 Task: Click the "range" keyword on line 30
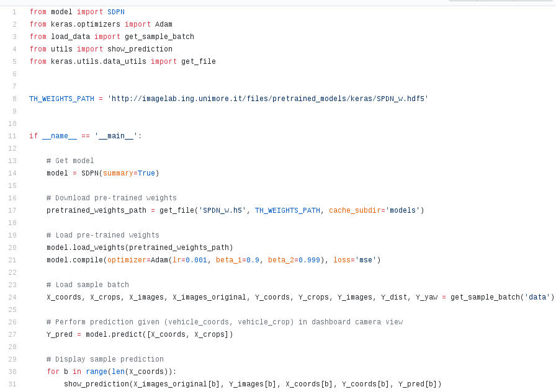[x=96, y=372]
